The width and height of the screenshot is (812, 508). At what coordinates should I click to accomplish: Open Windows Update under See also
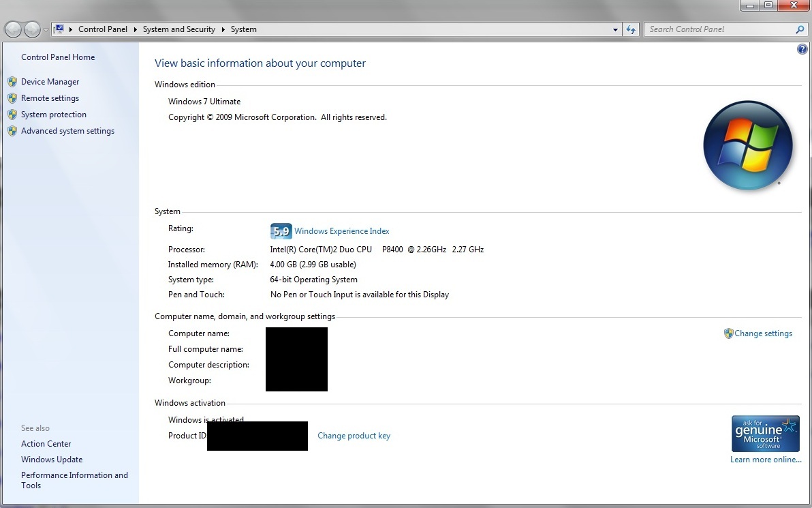click(52, 460)
